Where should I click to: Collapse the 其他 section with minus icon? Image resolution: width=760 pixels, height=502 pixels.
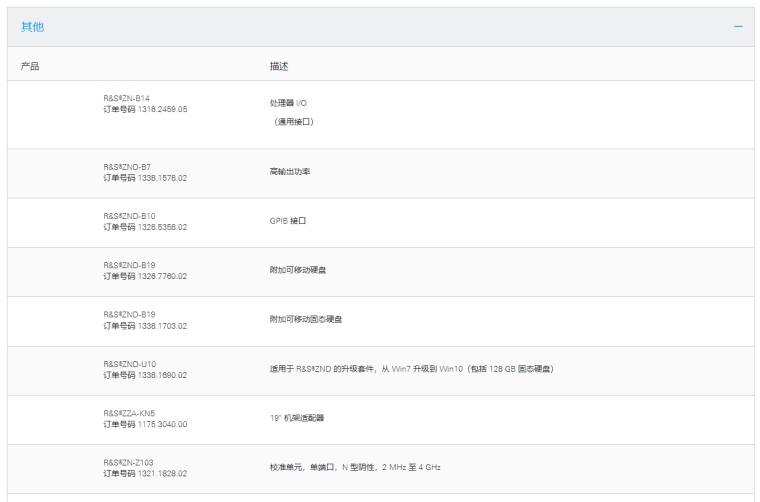pos(738,26)
